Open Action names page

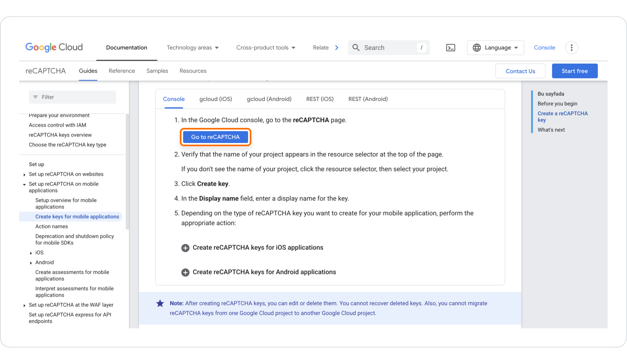pos(52,227)
